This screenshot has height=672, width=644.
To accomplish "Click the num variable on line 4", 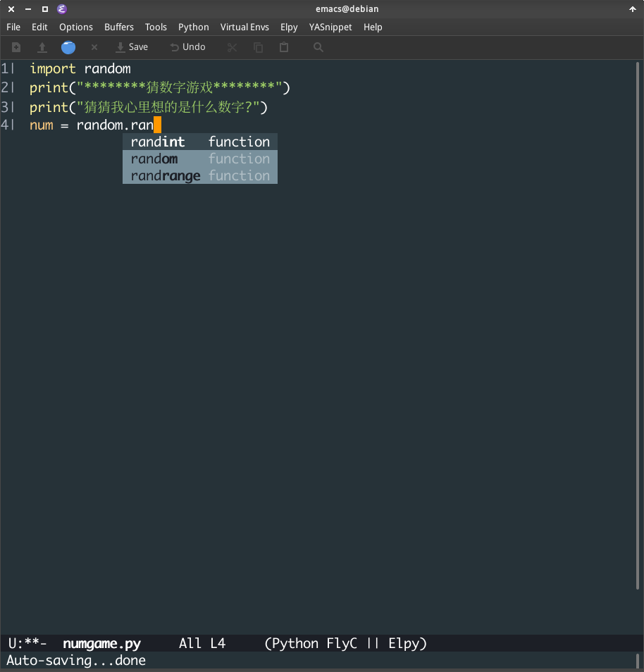I will pyautogui.click(x=41, y=125).
